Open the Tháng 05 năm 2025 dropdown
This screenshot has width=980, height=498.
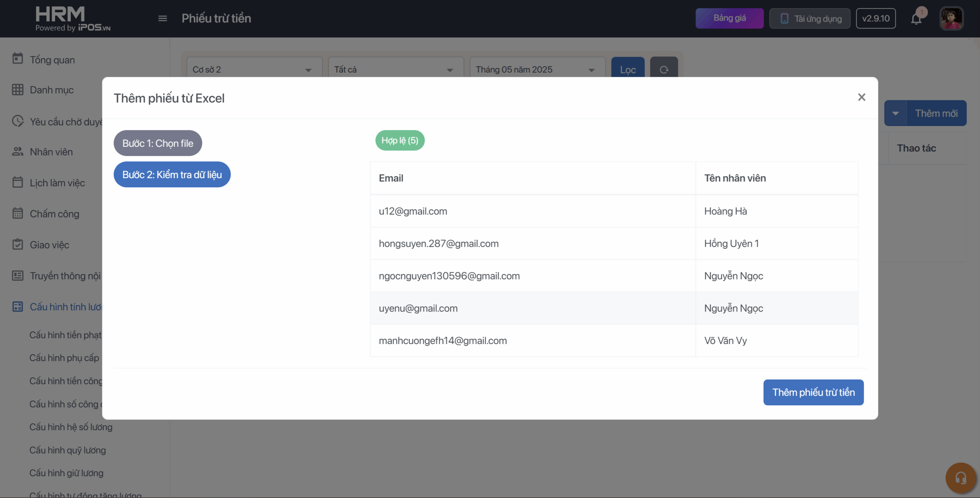click(537, 69)
